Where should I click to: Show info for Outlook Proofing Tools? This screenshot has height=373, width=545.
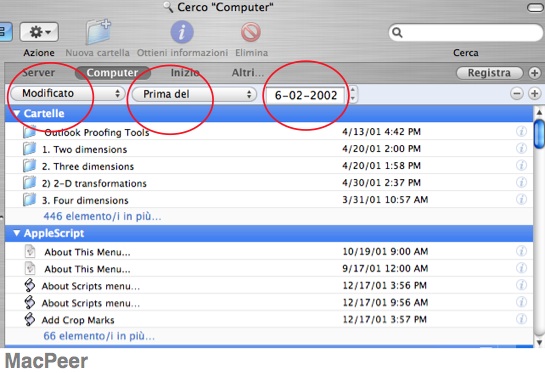[521, 131]
